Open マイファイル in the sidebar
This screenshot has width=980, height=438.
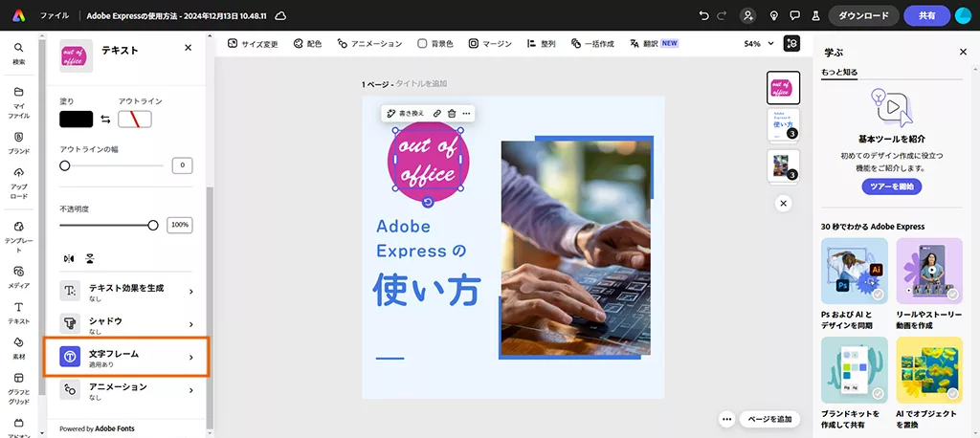19,103
